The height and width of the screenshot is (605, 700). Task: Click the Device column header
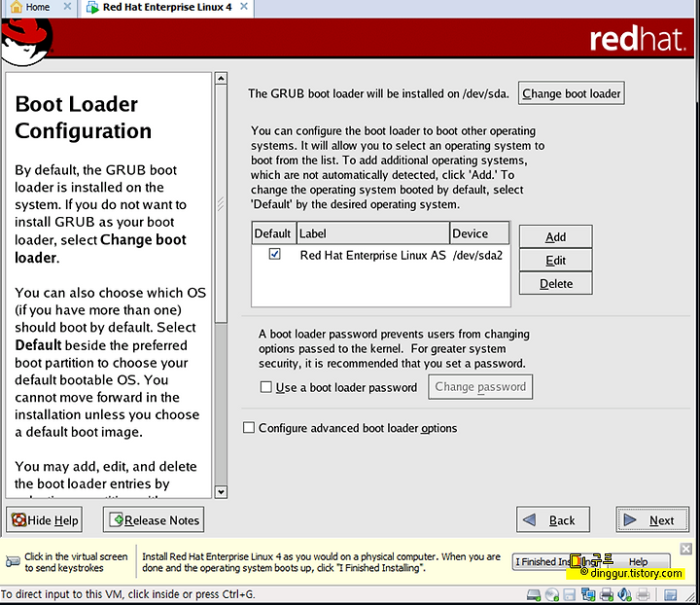(479, 233)
